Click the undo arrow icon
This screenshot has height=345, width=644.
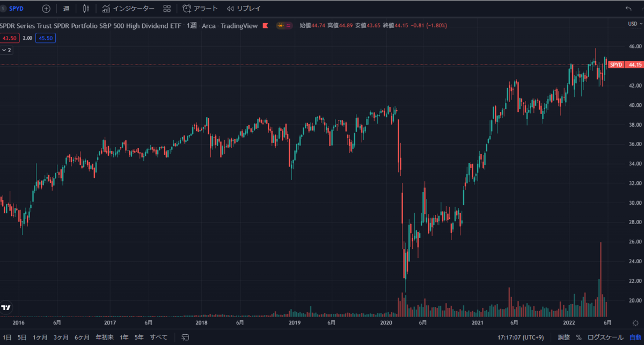point(628,9)
